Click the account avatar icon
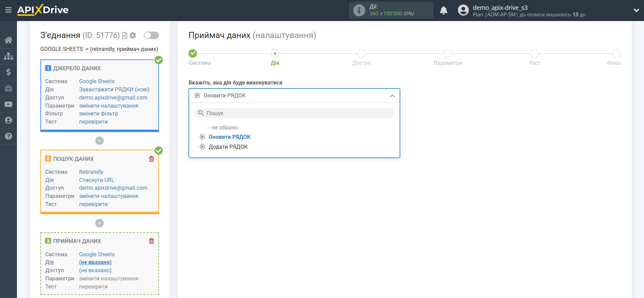644x298 pixels. pyautogui.click(x=463, y=10)
